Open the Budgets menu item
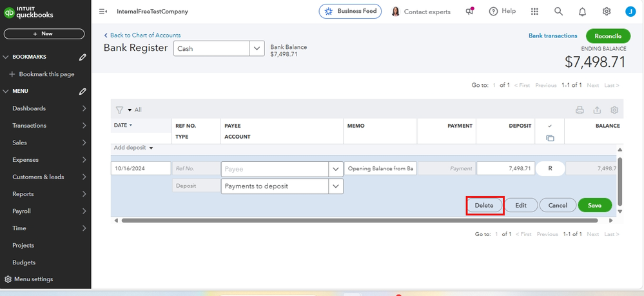644x296 pixels. [24, 262]
